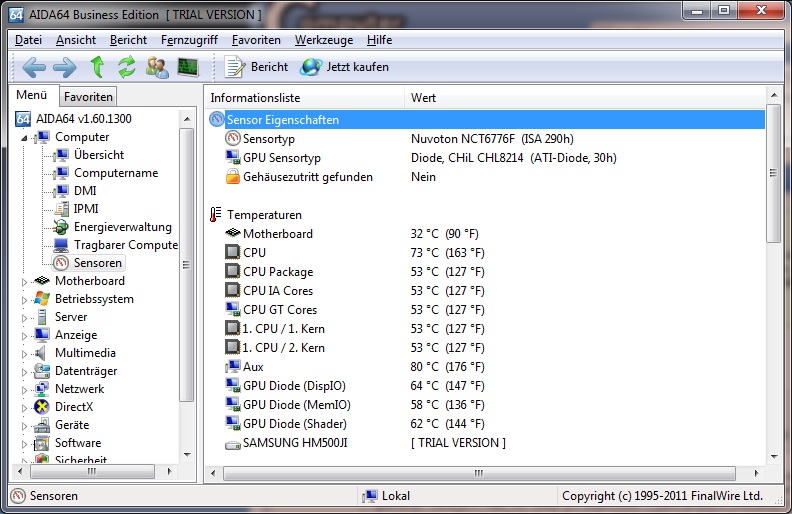Click the Server tower icon
The height and width of the screenshot is (514, 792).
click(x=42, y=317)
